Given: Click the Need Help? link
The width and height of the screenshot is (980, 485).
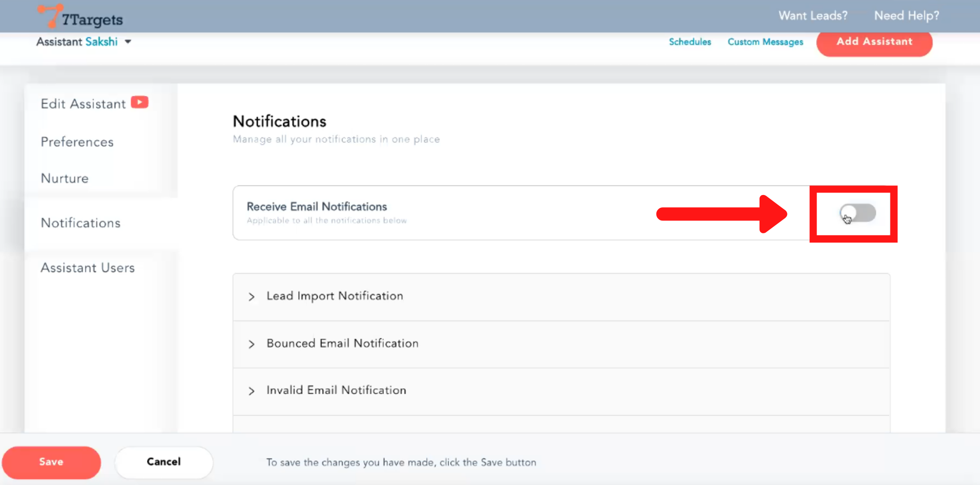Looking at the screenshot, I should coord(906,16).
